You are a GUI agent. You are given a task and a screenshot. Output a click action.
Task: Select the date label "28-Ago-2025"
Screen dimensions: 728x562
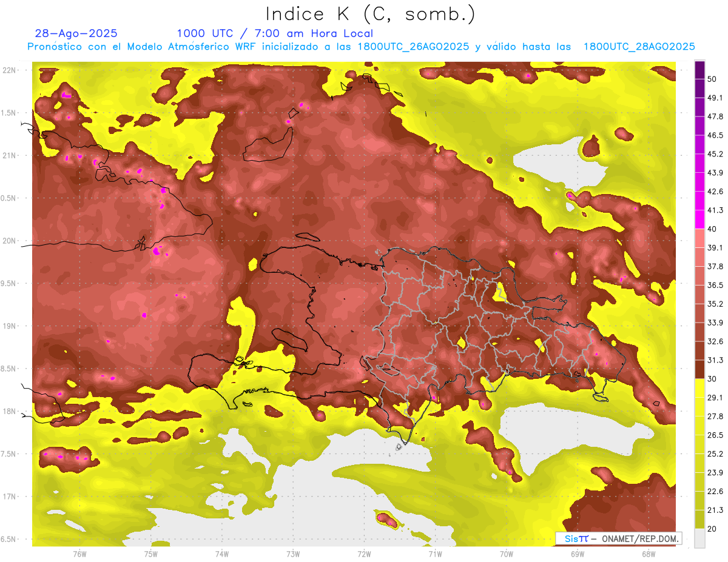[76, 33]
